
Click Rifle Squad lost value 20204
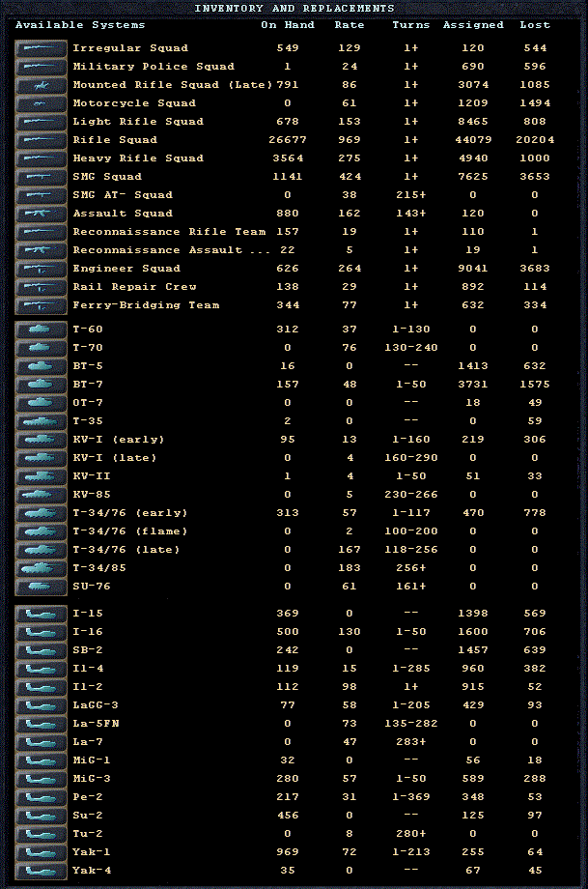tap(535, 140)
